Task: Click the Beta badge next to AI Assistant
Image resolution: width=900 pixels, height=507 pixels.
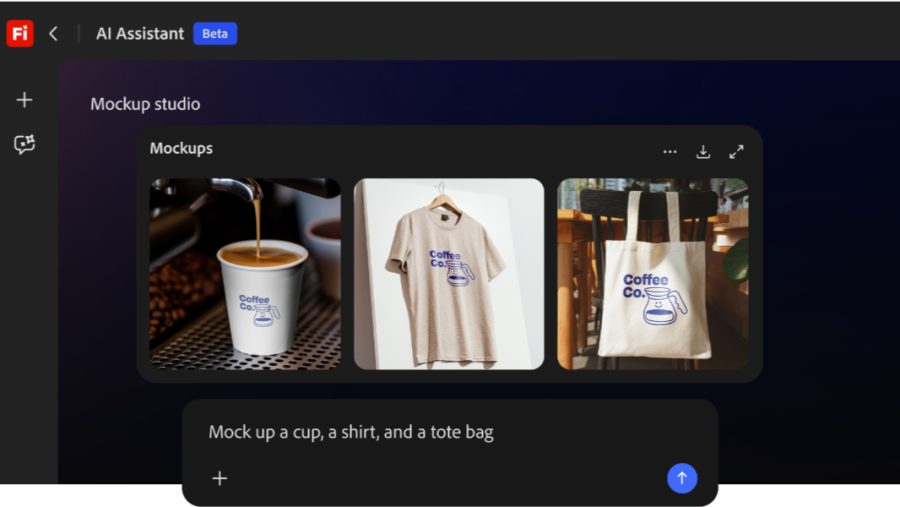Action: point(215,33)
